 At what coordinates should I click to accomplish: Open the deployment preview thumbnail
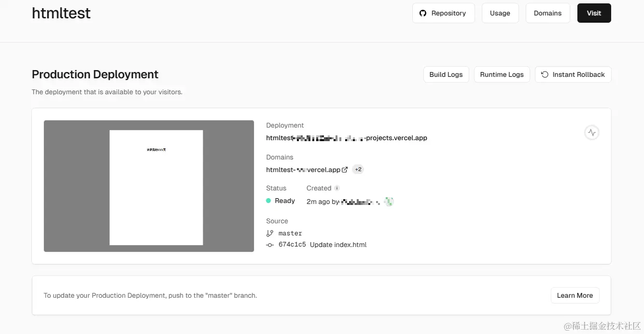(x=149, y=186)
